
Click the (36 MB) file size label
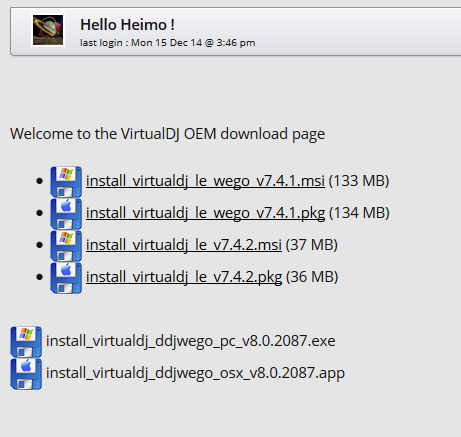[312, 277]
